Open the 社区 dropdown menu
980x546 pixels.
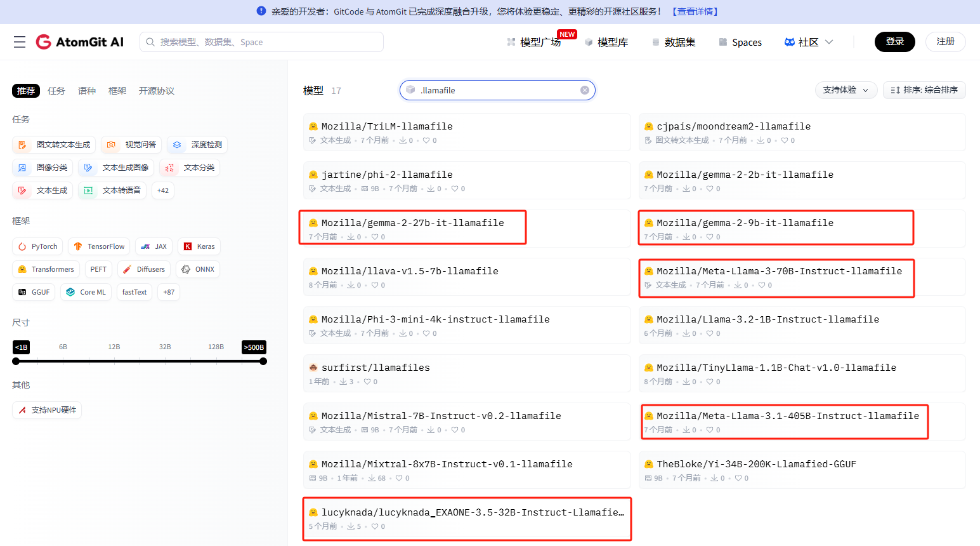coord(809,42)
